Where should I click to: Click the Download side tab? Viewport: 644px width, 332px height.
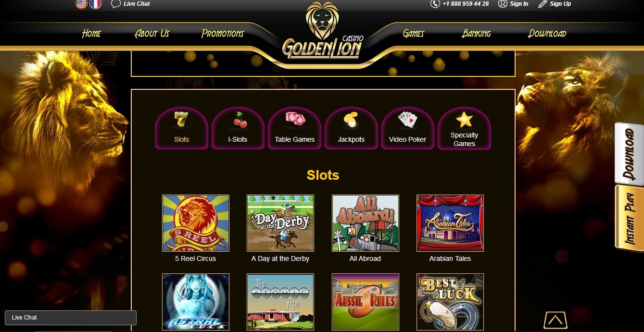(629, 154)
